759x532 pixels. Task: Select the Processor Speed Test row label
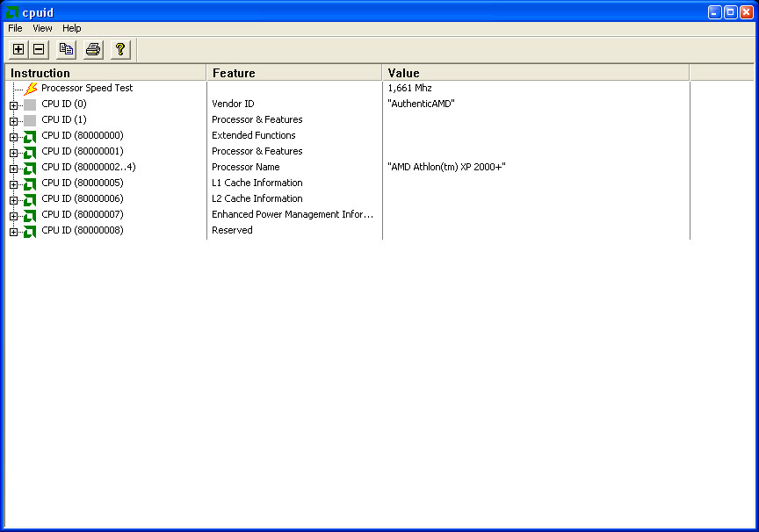pos(87,88)
